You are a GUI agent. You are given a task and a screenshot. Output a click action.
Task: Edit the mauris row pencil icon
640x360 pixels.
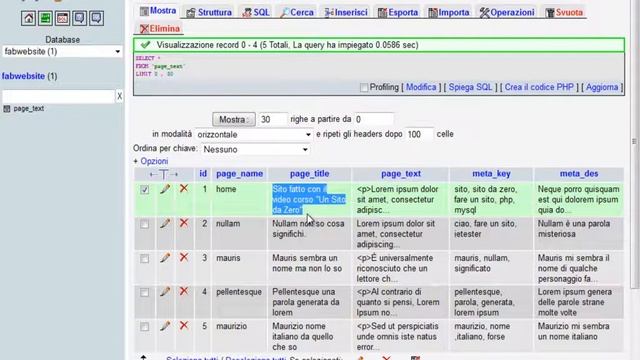(165, 258)
